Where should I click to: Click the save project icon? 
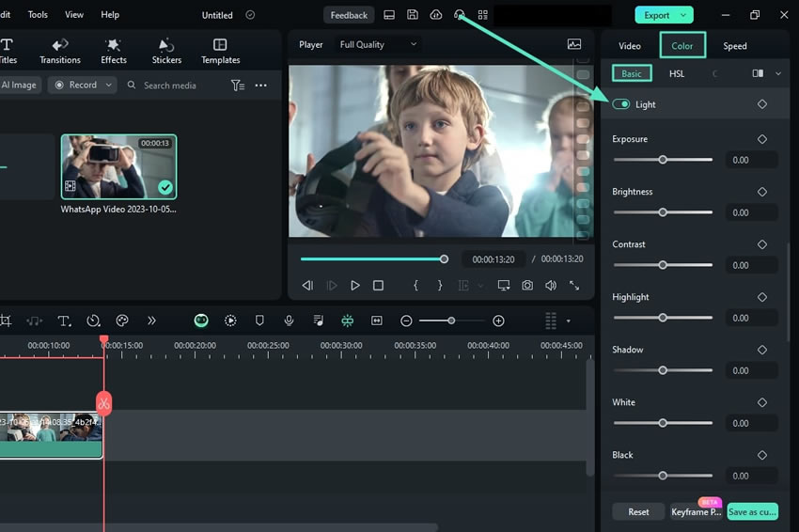click(413, 15)
